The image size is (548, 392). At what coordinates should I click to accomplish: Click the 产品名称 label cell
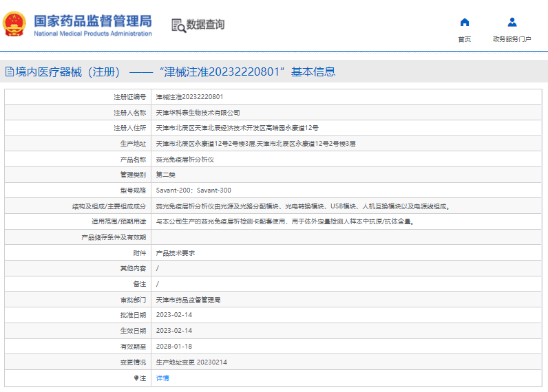(78, 160)
